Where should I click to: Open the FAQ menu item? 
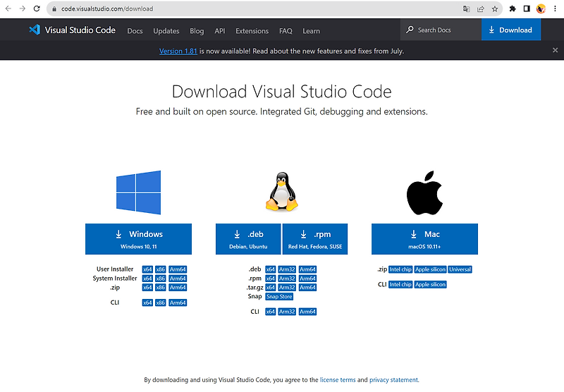tap(286, 31)
